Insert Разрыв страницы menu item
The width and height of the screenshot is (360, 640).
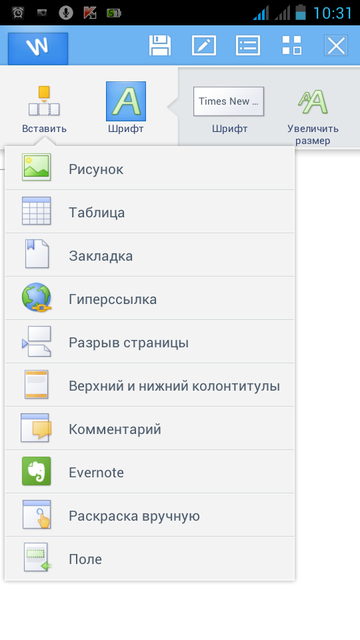pyautogui.click(x=150, y=342)
